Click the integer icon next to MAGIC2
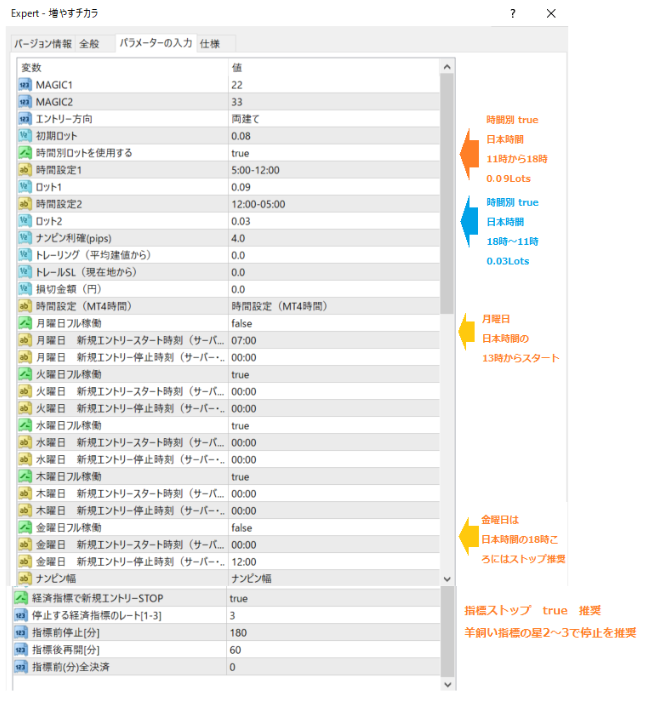The width and height of the screenshot is (656, 703). 25,102
